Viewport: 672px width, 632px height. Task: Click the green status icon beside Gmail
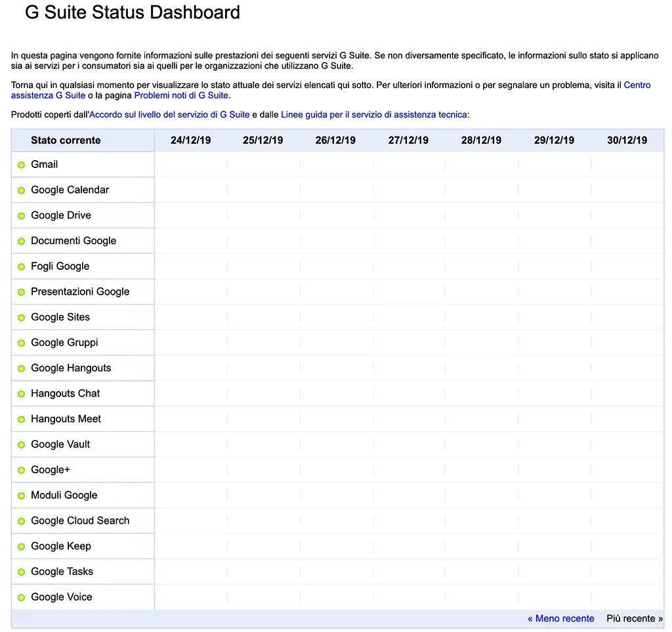pyautogui.click(x=21, y=165)
